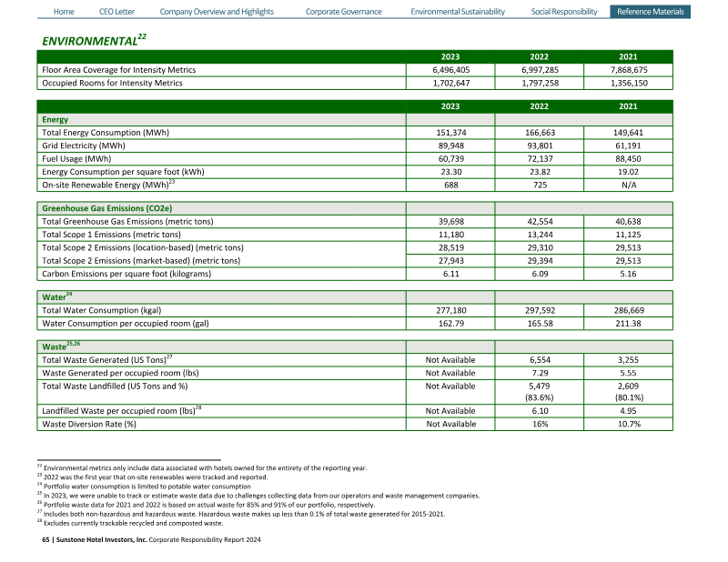Open the Corporate Governance tab
Viewport: 728px width, 562px height.
coord(343,12)
